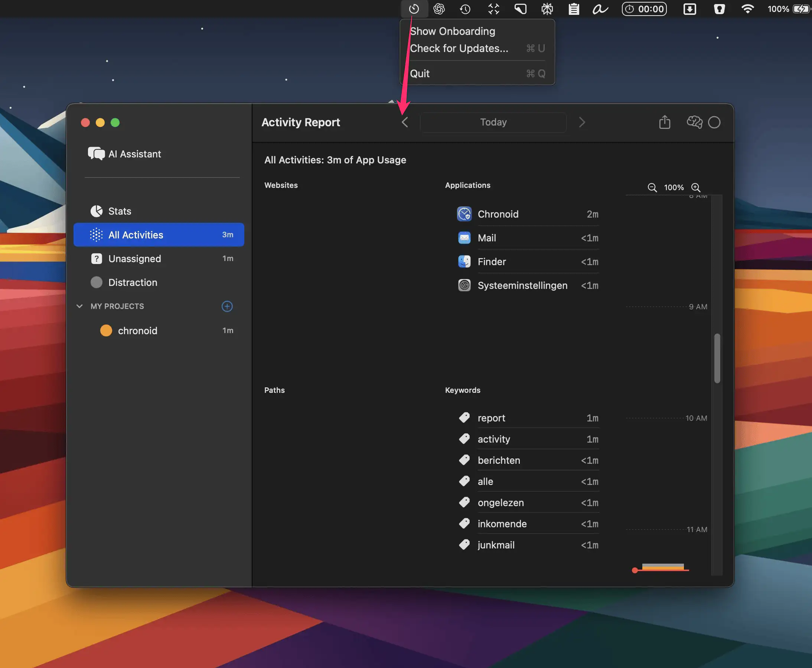Open Stats in sidebar
The width and height of the screenshot is (812, 668).
159,211
